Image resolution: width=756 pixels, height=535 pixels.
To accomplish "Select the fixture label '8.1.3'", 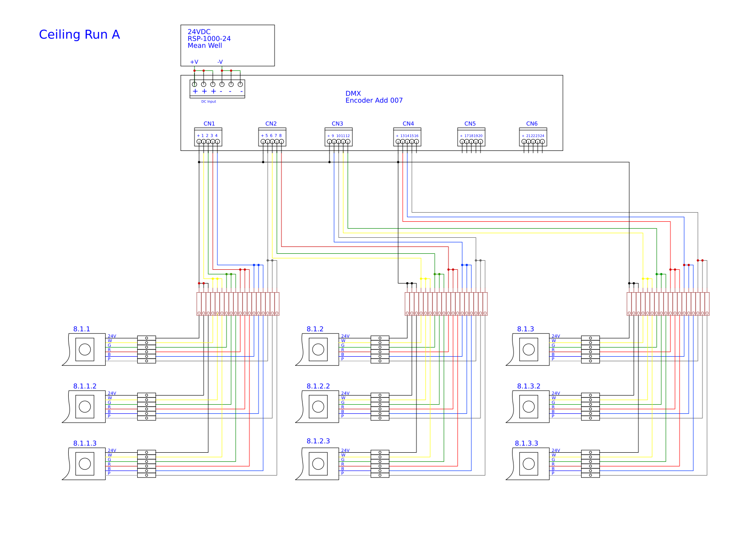I will (x=525, y=329).
